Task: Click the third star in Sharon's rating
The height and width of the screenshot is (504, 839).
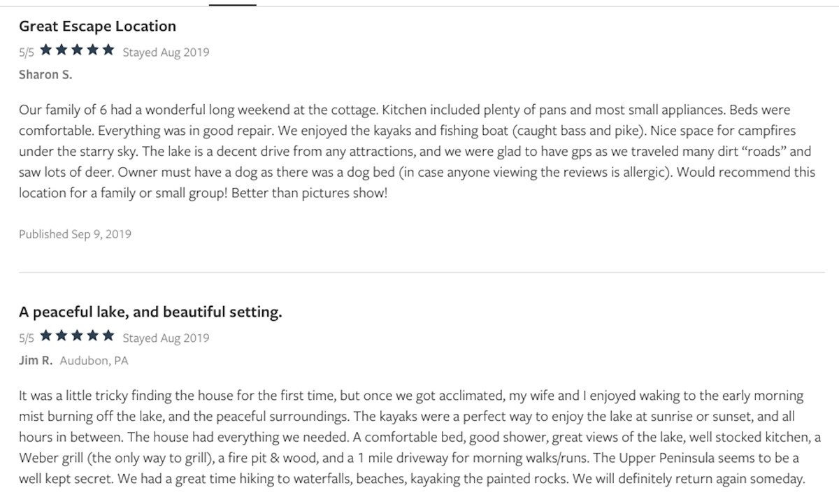Action: tap(78, 50)
